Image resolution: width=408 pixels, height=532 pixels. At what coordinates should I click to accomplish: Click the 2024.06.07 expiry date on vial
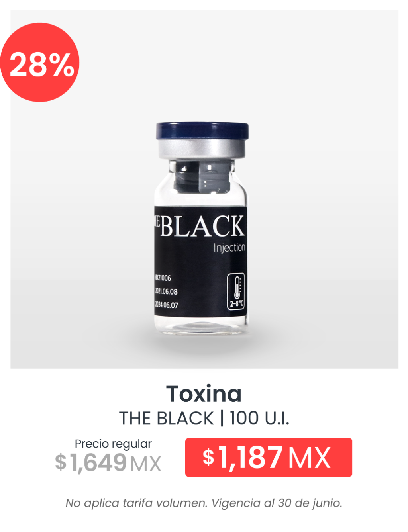pos(166,305)
